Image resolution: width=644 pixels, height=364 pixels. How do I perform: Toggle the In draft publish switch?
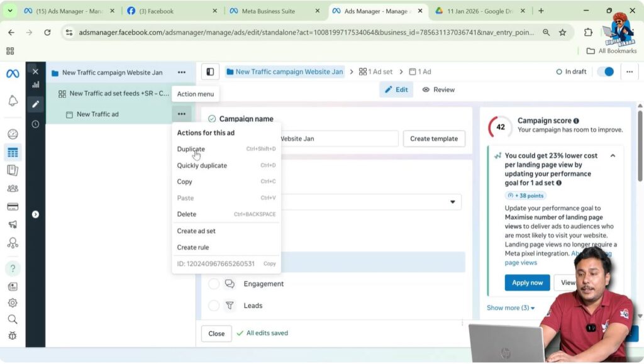click(x=605, y=72)
